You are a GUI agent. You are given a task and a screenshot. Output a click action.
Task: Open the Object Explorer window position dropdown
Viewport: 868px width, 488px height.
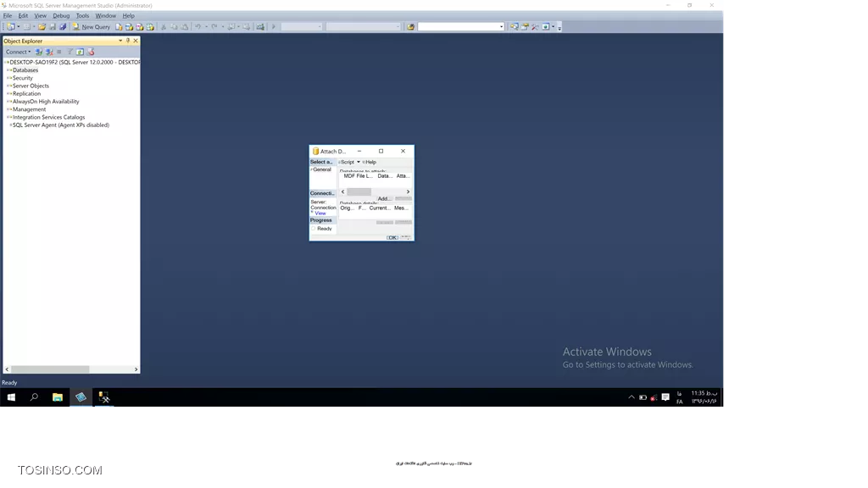tap(120, 41)
